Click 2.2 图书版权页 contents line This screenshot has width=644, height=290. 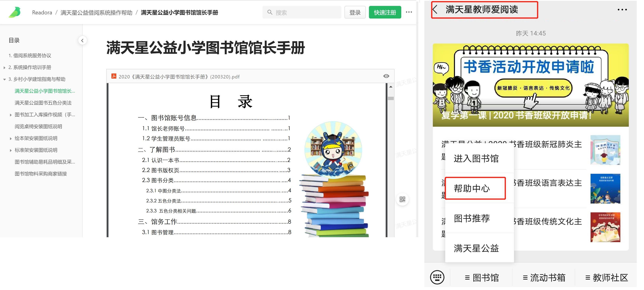pyautogui.click(x=216, y=170)
